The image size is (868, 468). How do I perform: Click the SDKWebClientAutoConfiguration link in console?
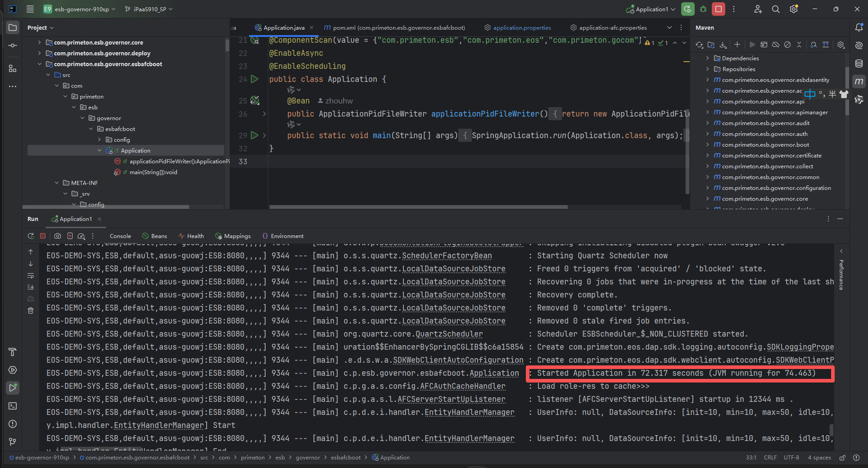pyautogui.click(x=458, y=360)
